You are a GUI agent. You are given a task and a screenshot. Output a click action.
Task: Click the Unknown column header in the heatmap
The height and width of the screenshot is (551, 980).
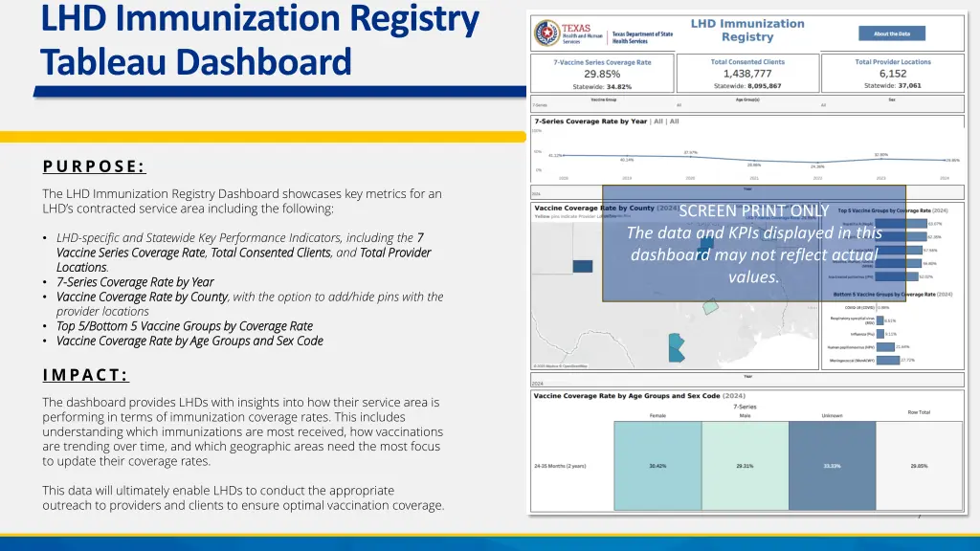coord(832,415)
